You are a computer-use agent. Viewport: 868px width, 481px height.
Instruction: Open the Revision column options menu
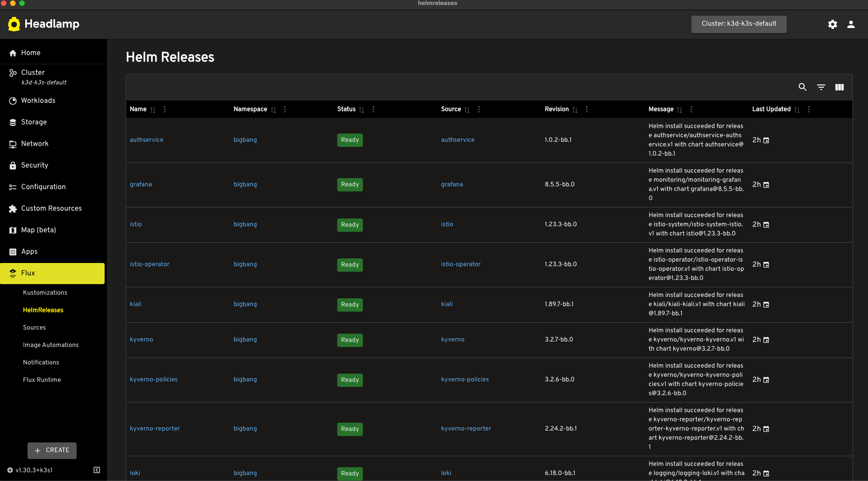pyautogui.click(x=586, y=109)
